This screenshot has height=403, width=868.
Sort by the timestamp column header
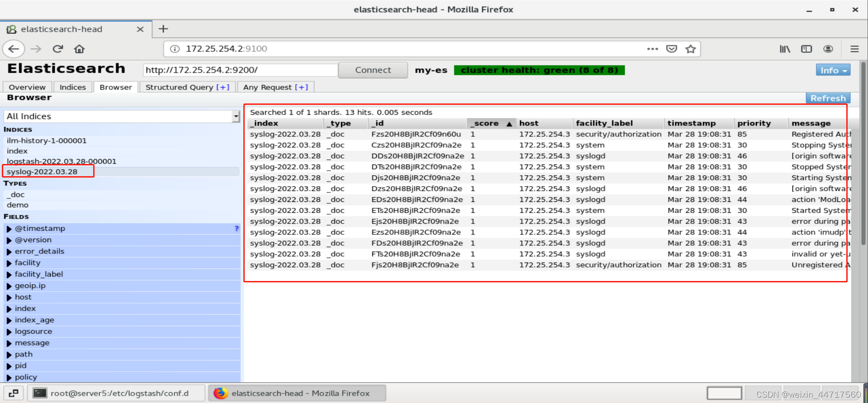(x=699, y=123)
